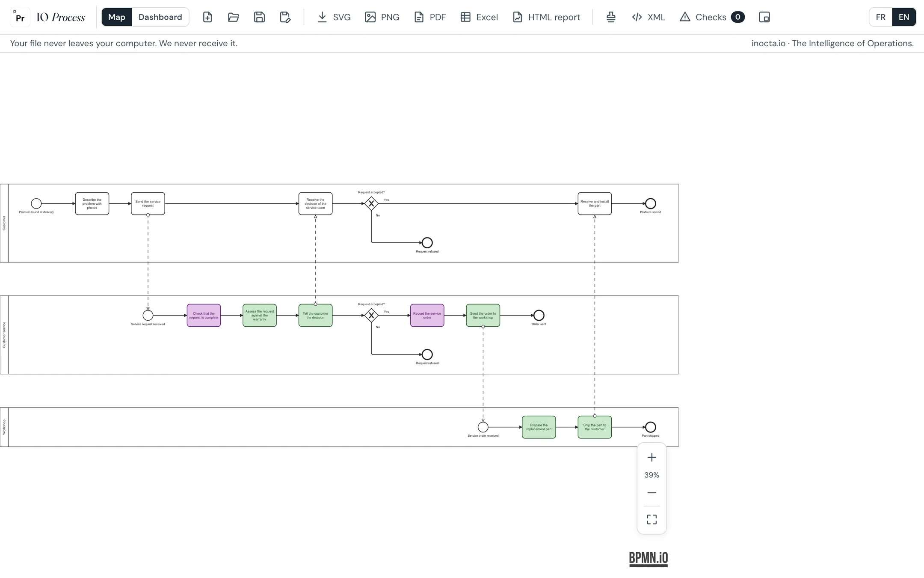Open the Checks warnings panel
Viewport: 924px width, 578px height.
pos(712,17)
